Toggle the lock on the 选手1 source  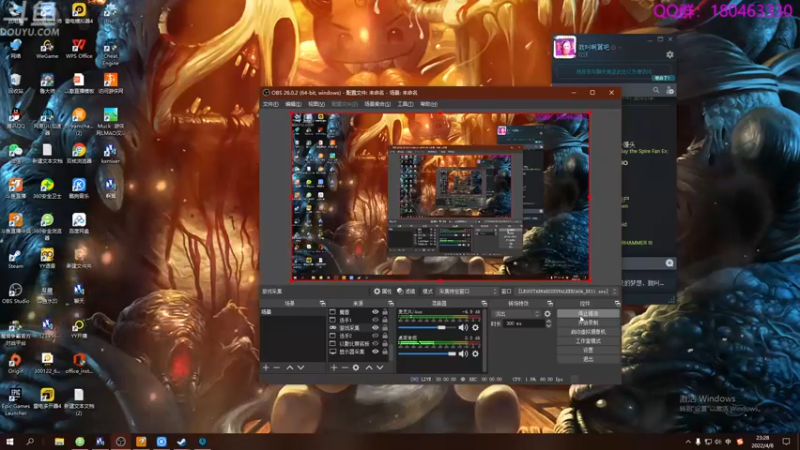(385, 320)
